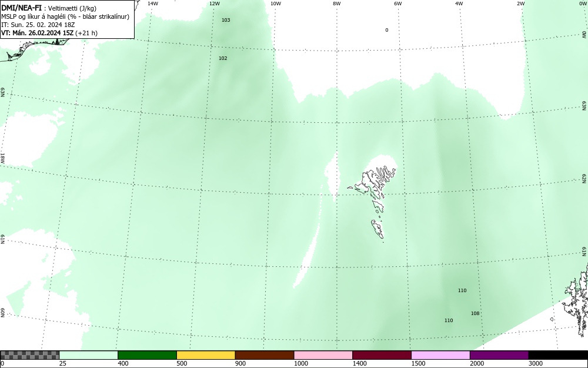Click the black legend swatch above 3000
The width and height of the screenshot is (588, 368).
point(558,355)
